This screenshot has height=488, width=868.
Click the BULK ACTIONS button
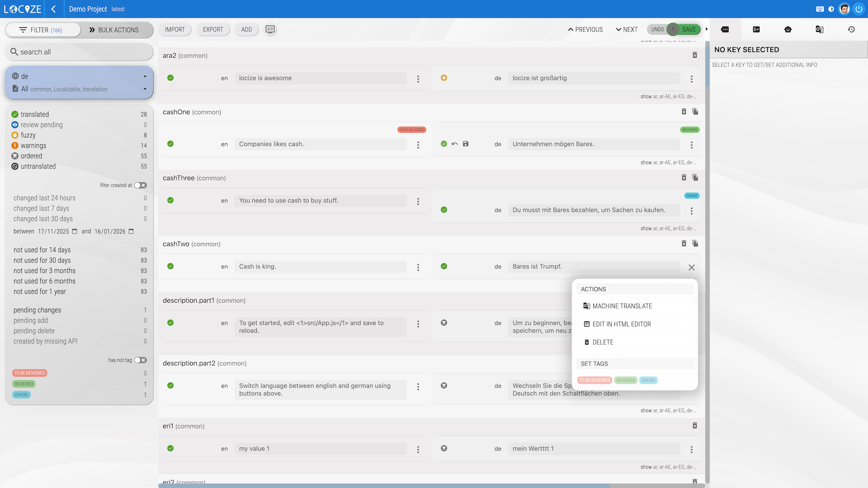tap(114, 30)
